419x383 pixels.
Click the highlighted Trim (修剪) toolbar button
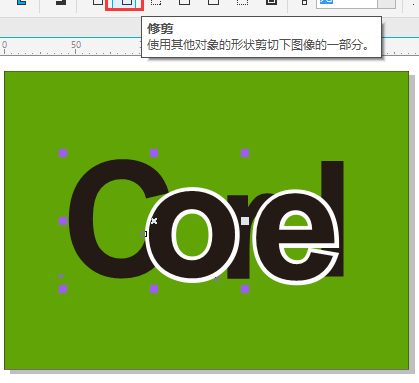(124, 4)
